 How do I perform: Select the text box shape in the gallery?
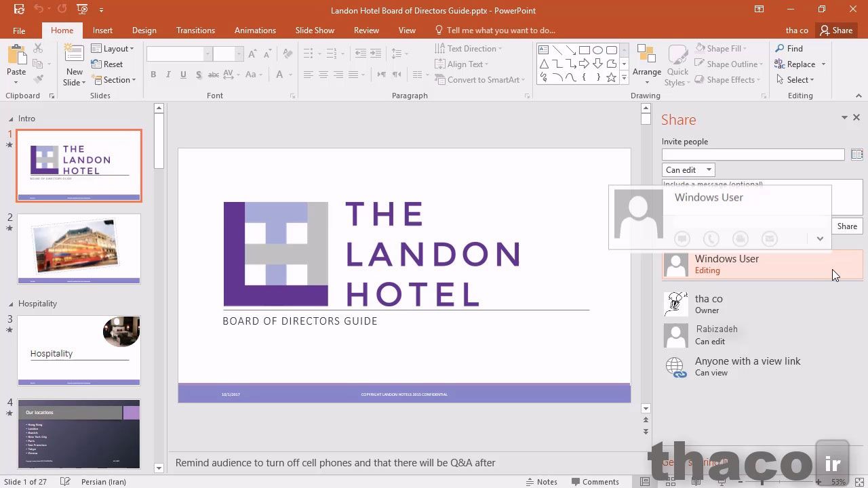point(543,50)
